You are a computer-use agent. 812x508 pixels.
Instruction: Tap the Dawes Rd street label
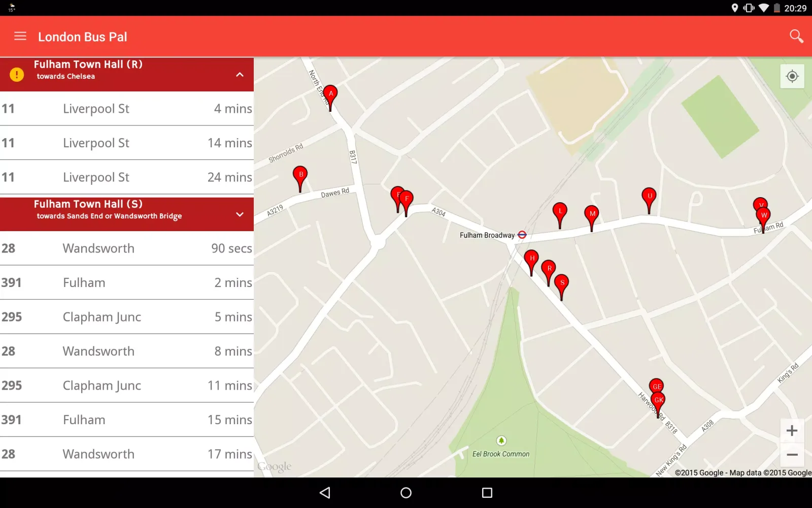click(x=335, y=193)
